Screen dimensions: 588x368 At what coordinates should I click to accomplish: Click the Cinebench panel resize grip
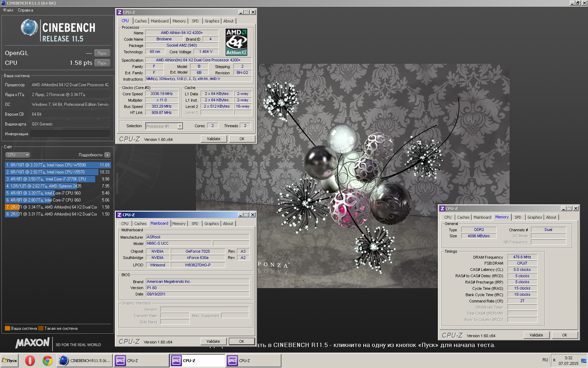pyautogui.click(x=117, y=182)
